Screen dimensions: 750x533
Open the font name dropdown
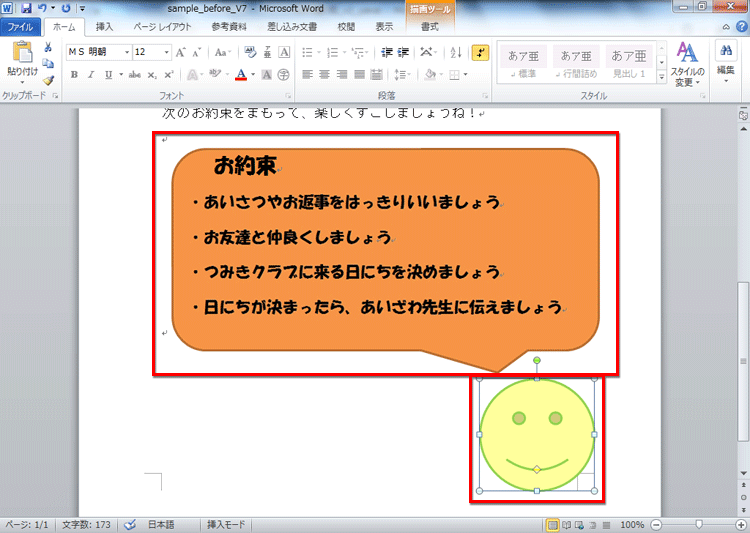pyautogui.click(x=127, y=52)
